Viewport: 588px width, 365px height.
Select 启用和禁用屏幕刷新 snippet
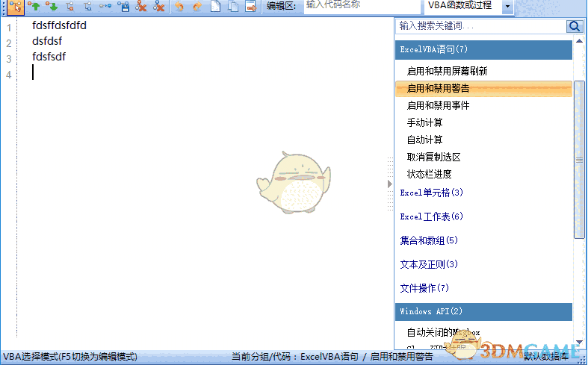[447, 71]
